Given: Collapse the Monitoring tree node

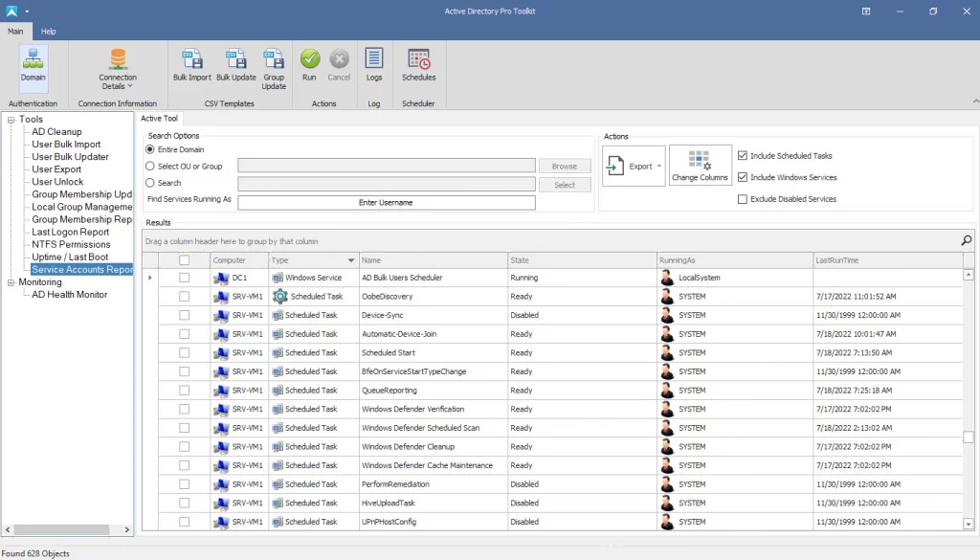Looking at the screenshot, I should pyautogui.click(x=11, y=282).
